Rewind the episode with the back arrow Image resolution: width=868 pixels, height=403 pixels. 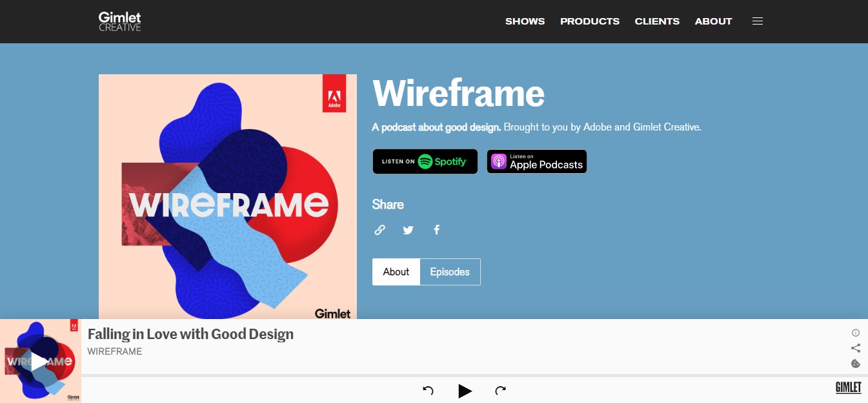pos(428,390)
